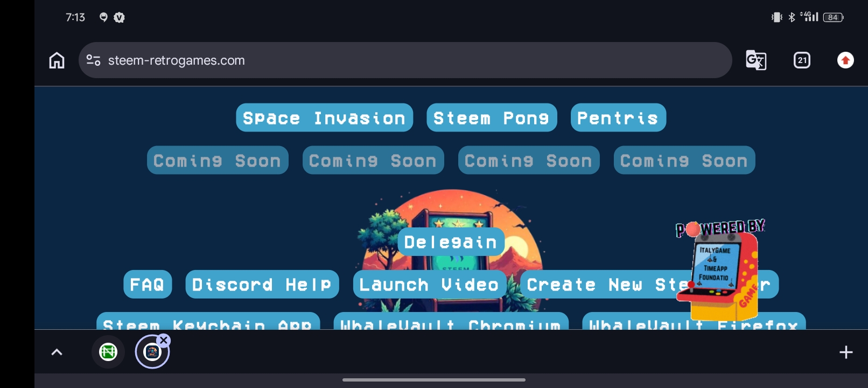Launch the Pentris game

click(618, 117)
